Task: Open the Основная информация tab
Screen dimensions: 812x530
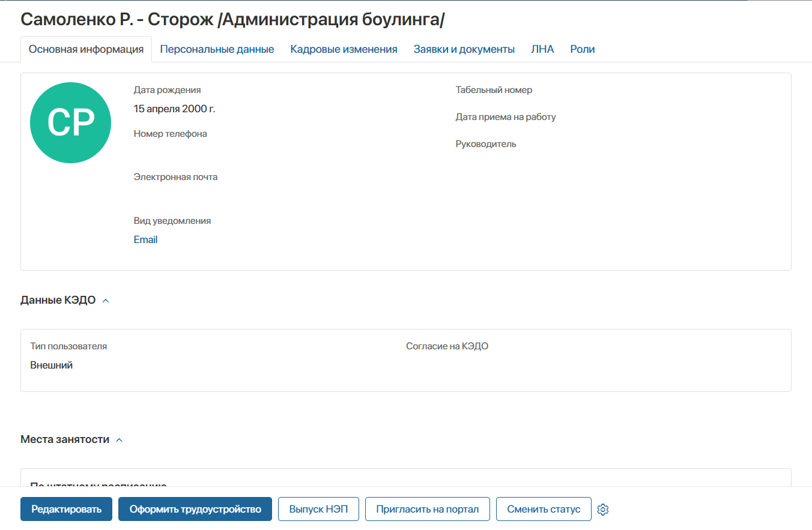Action: tap(86, 49)
